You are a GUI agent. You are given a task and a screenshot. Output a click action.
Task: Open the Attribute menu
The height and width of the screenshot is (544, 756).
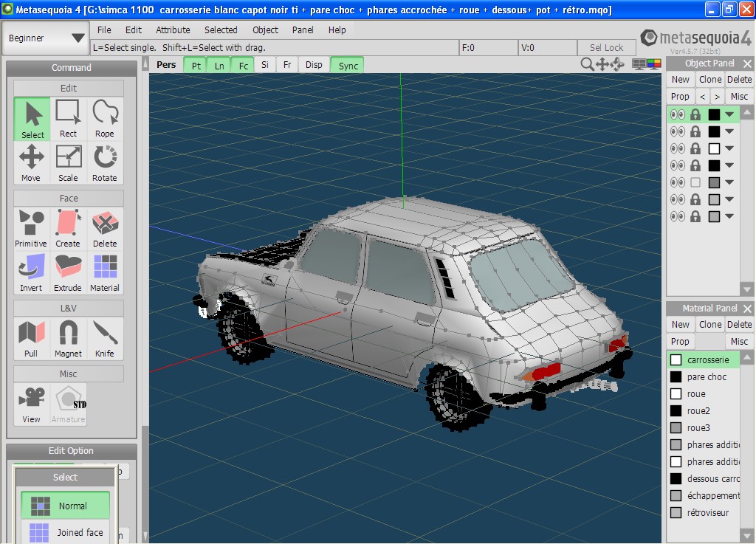point(173,30)
